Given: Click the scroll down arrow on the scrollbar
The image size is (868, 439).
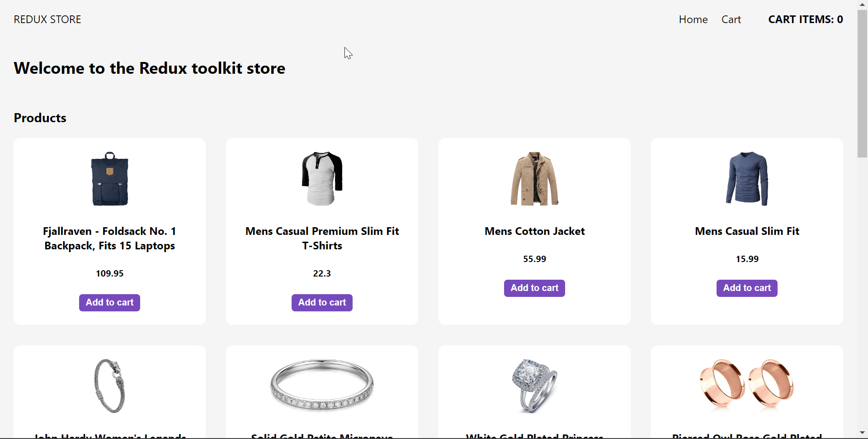Looking at the screenshot, I should click(x=863, y=433).
